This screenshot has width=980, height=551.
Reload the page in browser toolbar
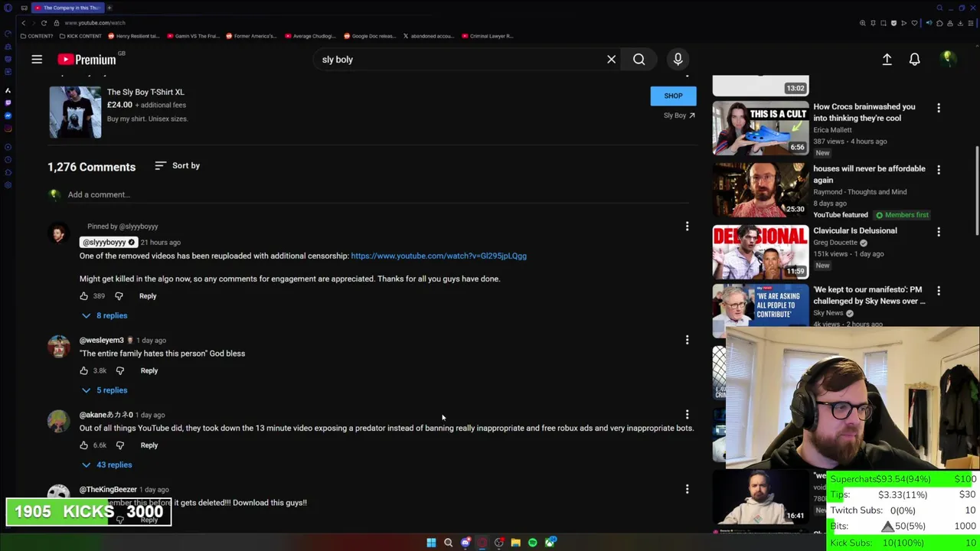44,23
